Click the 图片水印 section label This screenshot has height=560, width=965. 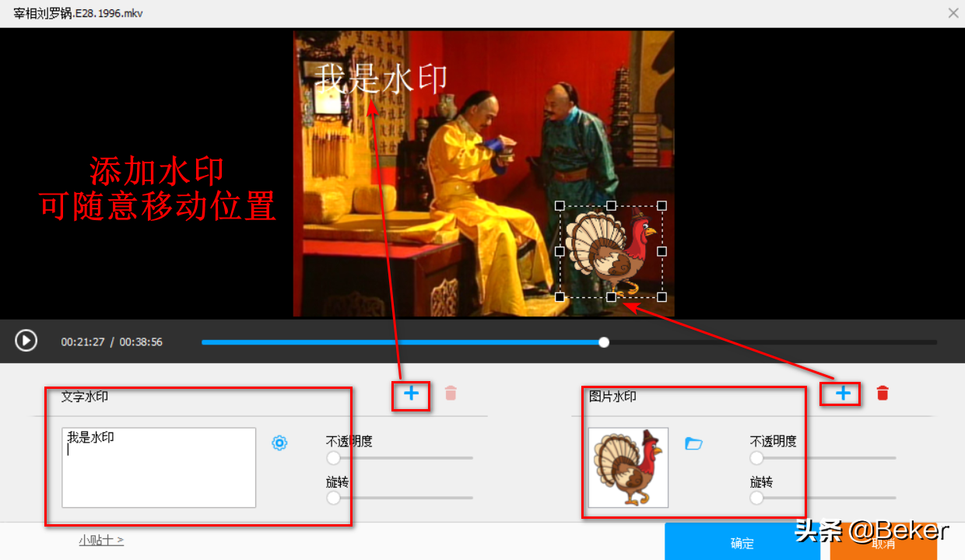(x=613, y=397)
